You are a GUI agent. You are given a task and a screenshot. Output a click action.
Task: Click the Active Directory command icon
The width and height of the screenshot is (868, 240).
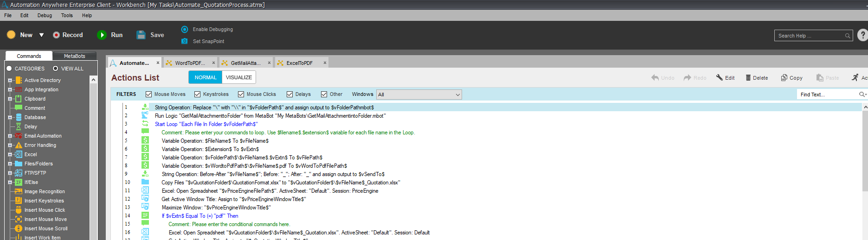pos(19,80)
